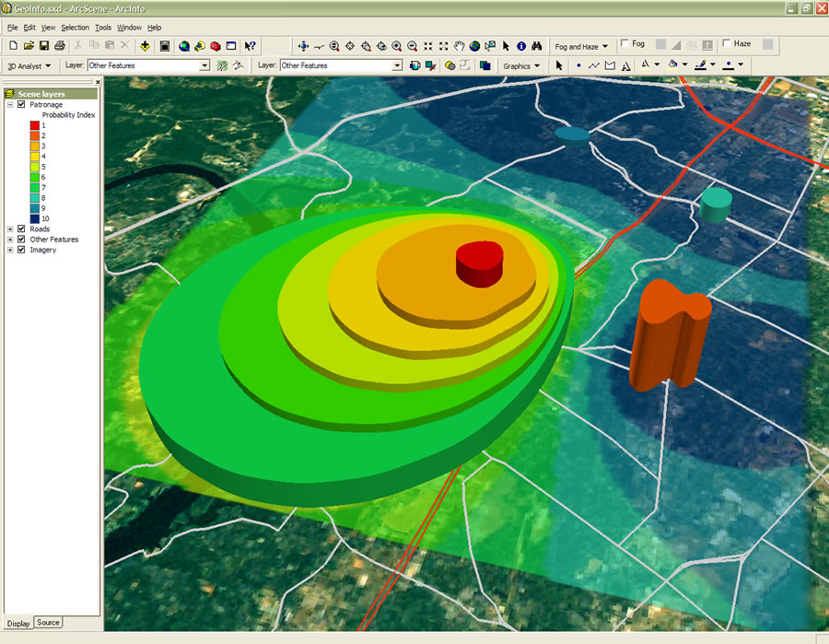829x644 pixels.
Task: Select the New Text tool
Action: point(626,65)
